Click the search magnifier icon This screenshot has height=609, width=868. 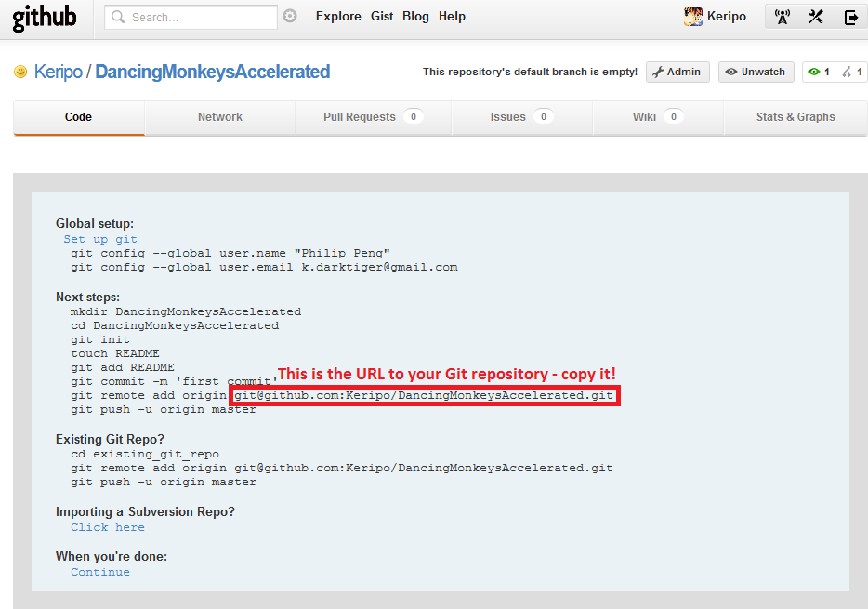click(x=118, y=17)
